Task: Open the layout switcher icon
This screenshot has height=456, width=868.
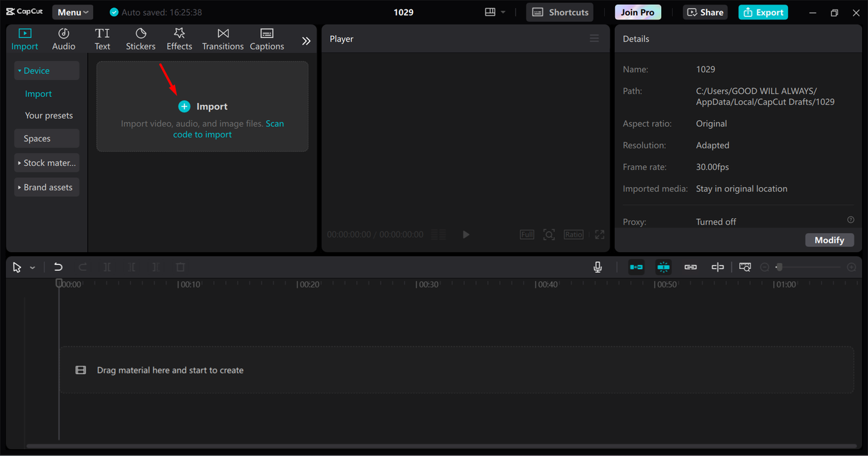Action: click(x=490, y=12)
